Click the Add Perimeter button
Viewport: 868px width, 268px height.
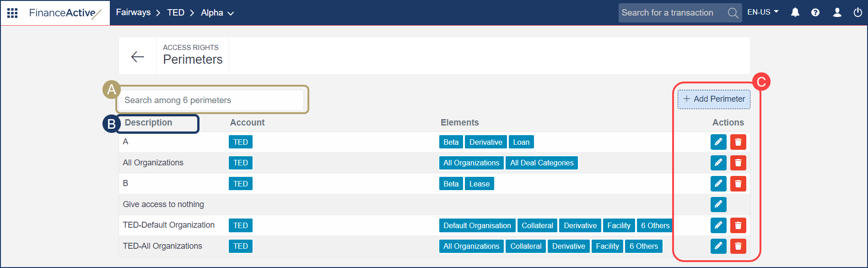[714, 99]
